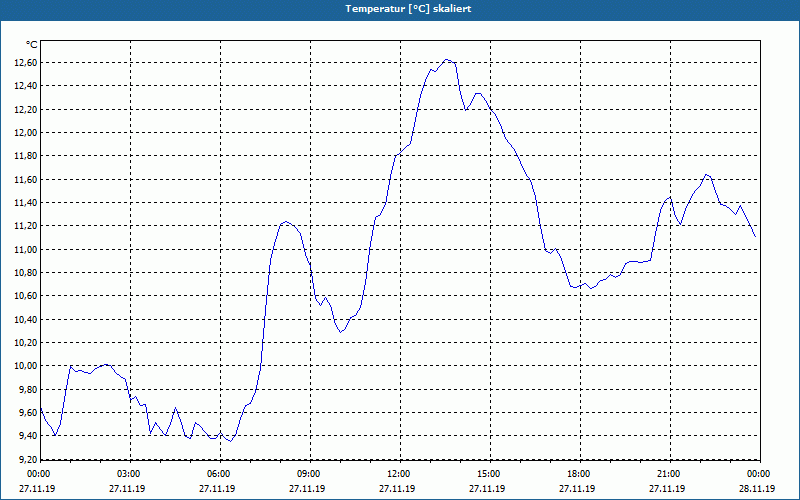Click the 'Temperatur [°C] skaliert' chart title
This screenshot has width=800, height=500.
tap(408, 9)
